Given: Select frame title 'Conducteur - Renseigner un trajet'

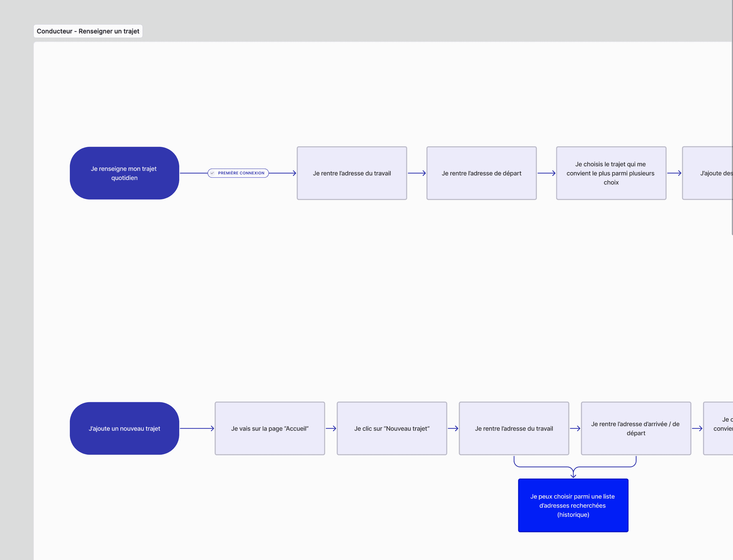Looking at the screenshot, I should pos(88,31).
